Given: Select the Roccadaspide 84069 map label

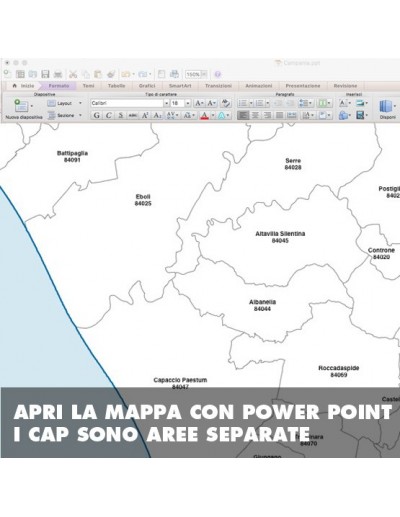Looking at the screenshot, I should pyautogui.click(x=339, y=371).
